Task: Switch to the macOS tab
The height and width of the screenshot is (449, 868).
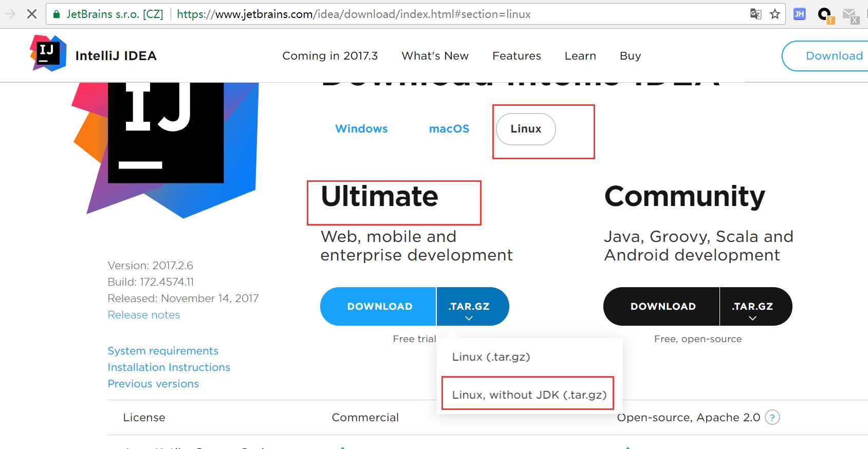Action: pos(449,128)
